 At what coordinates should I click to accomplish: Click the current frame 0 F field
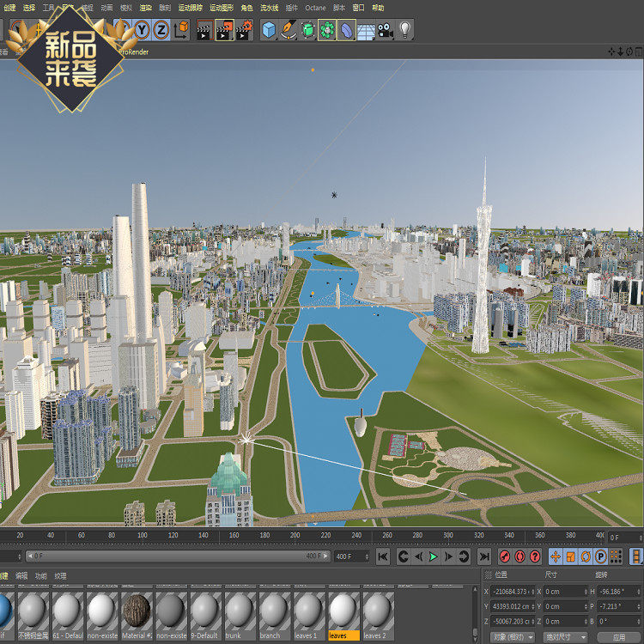[623, 537]
